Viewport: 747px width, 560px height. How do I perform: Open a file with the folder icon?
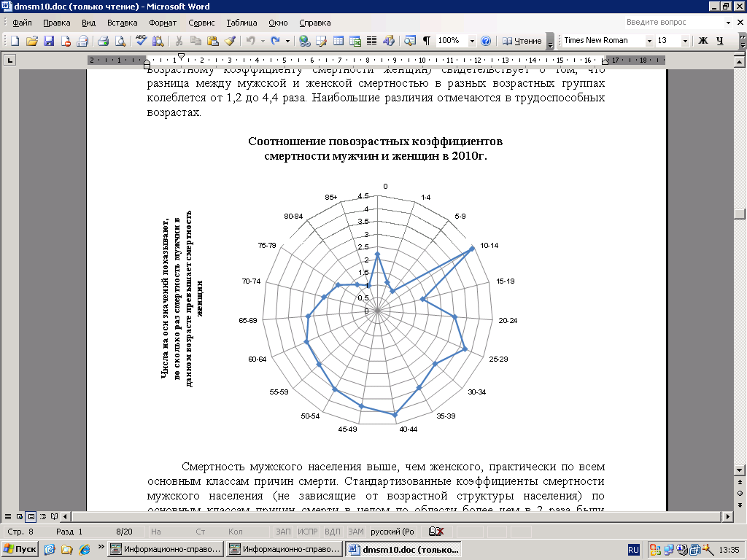click(x=32, y=41)
